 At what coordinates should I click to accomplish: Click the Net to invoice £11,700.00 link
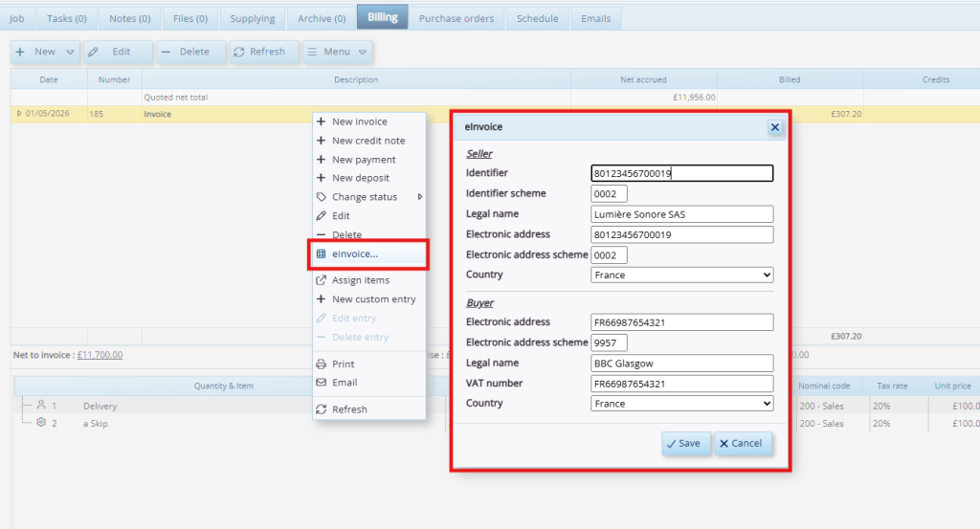click(100, 355)
